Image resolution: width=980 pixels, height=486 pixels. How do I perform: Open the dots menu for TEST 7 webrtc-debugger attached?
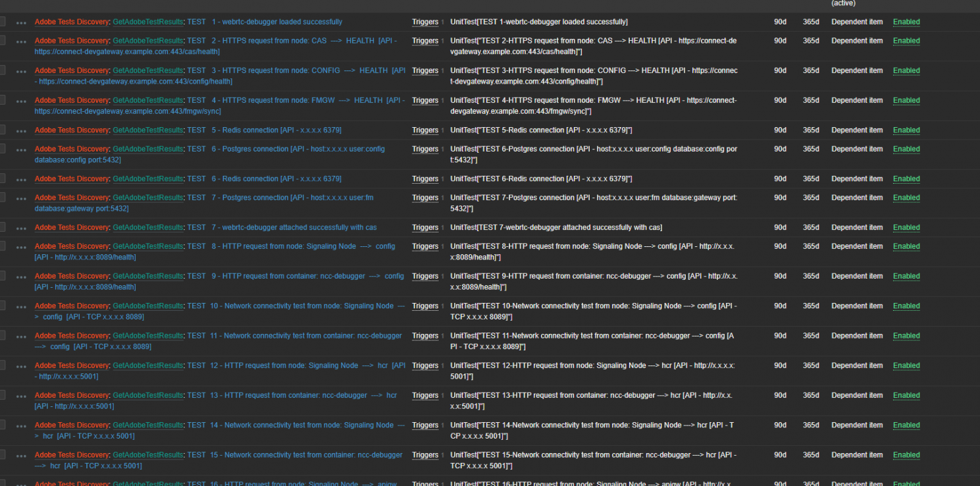click(21, 228)
